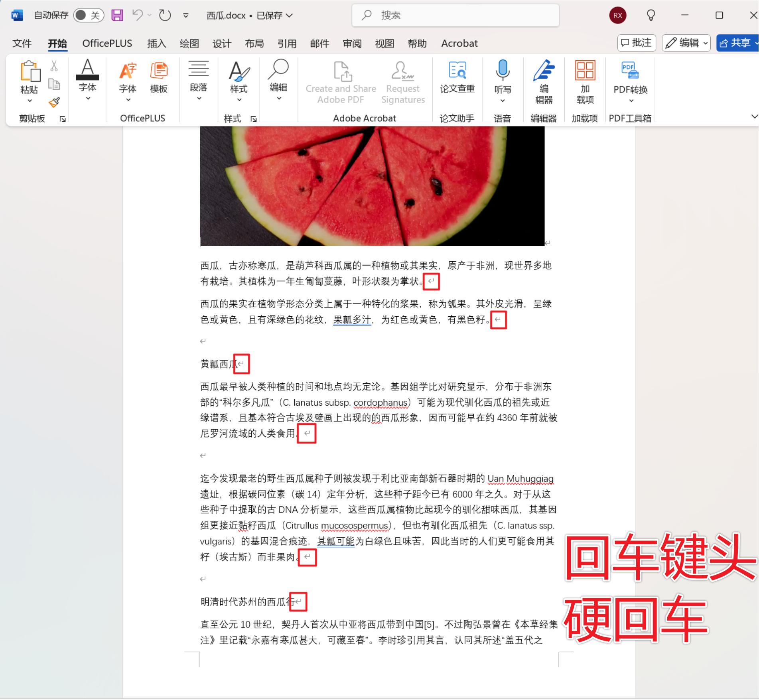Click the Copy icon in clipboard group
Screen dimensions: 759x700
[54, 84]
